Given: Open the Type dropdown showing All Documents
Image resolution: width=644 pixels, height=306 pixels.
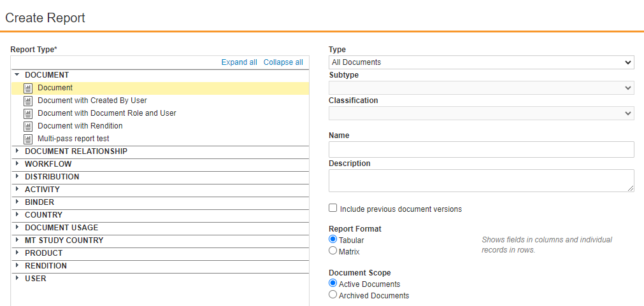Looking at the screenshot, I should pyautogui.click(x=481, y=62).
